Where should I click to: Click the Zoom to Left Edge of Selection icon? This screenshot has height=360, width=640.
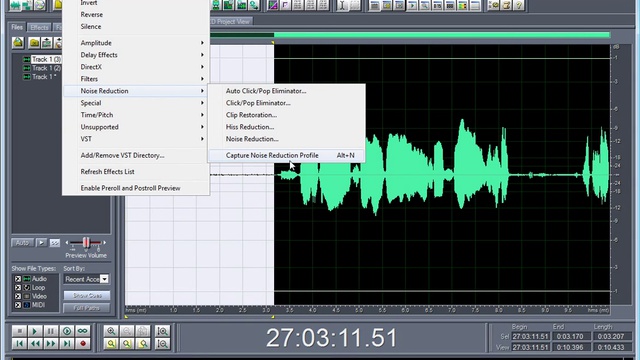click(127, 344)
